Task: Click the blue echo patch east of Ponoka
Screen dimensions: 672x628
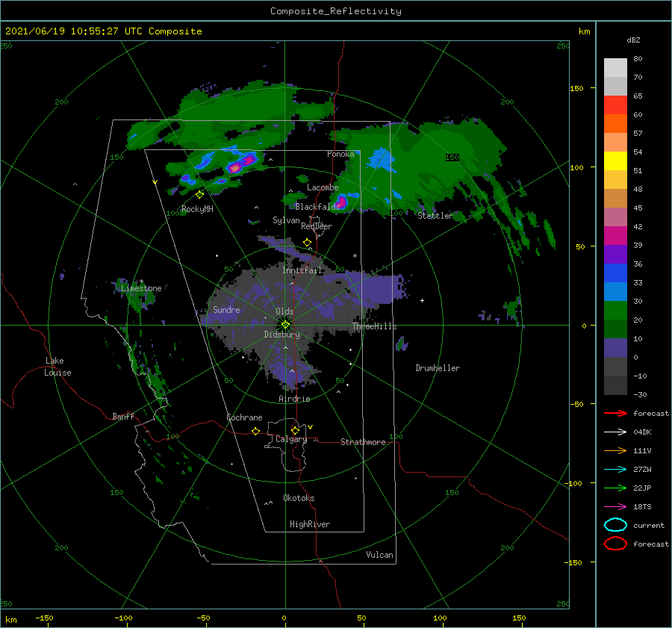Action: tap(382, 160)
